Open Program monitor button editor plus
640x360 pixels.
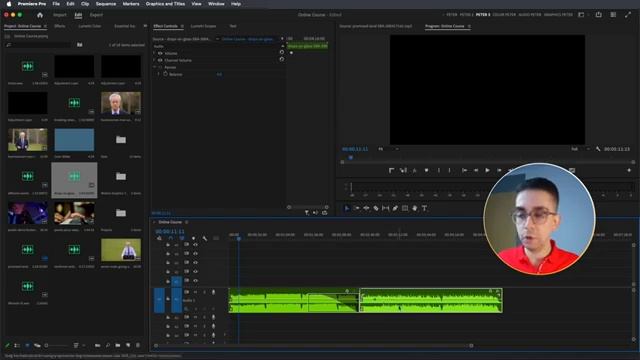[629, 170]
